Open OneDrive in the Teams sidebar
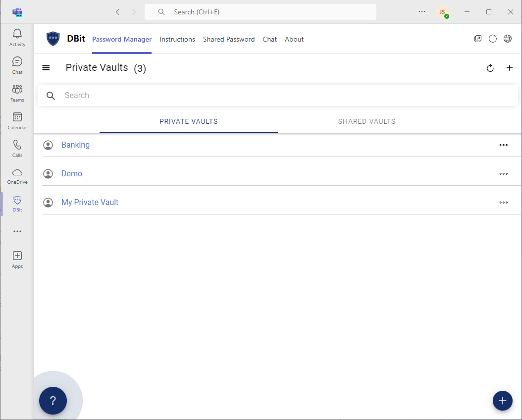Image resolution: width=522 pixels, height=420 pixels. pyautogui.click(x=17, y=176)
